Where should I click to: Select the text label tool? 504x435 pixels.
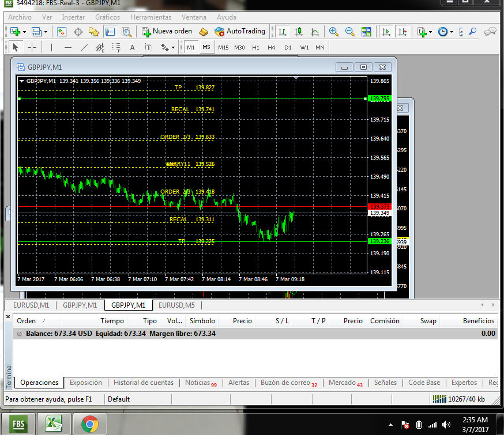[x=149, y=48]
